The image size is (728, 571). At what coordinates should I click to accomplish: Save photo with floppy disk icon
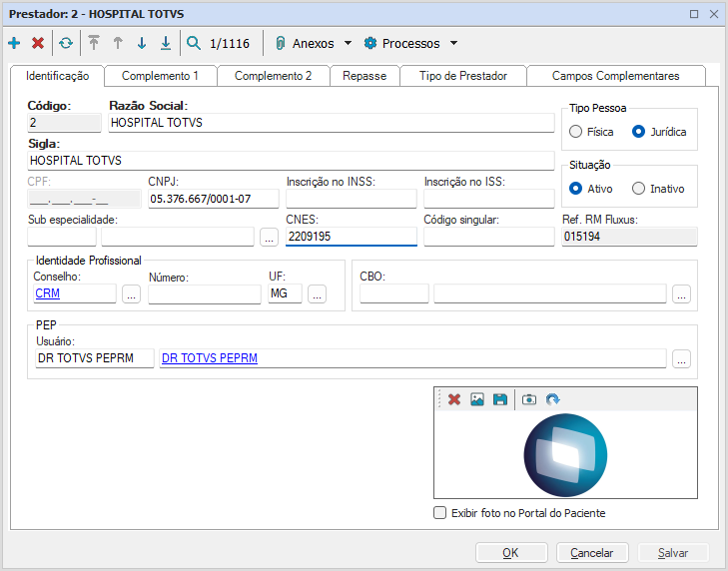click(500, 399)
